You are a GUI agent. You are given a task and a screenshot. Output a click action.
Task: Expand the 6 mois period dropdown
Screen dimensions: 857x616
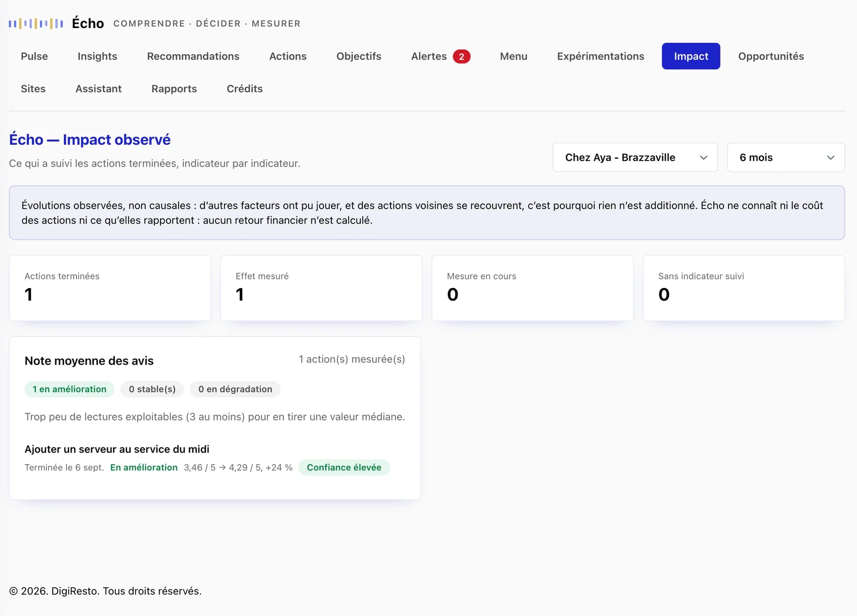coord(786,158)
